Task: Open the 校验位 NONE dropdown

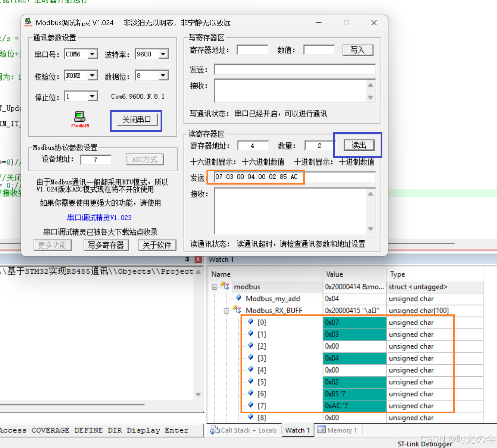Action: (92, 75)
